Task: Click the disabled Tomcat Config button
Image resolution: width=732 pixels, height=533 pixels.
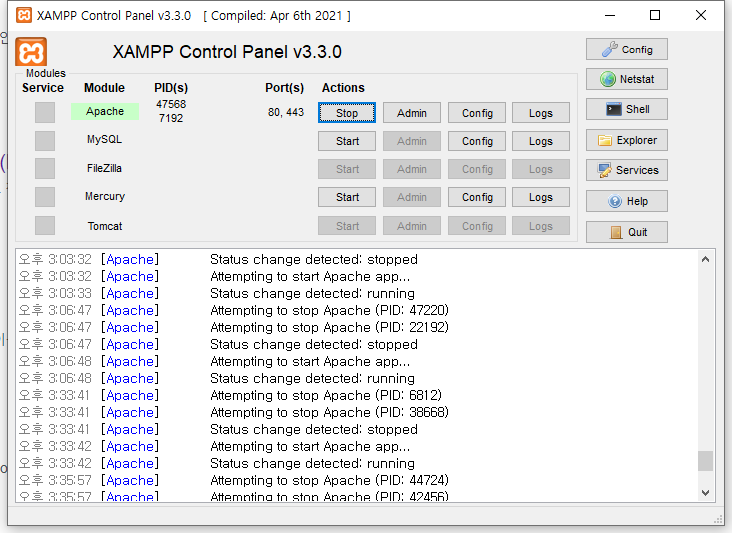Action: (x=477, y=226)
